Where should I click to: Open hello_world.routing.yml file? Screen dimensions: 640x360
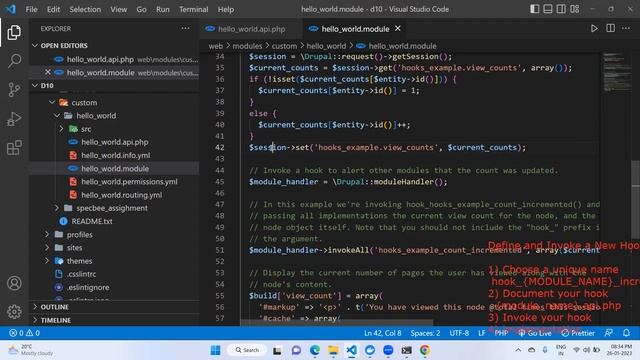point(114,195)
